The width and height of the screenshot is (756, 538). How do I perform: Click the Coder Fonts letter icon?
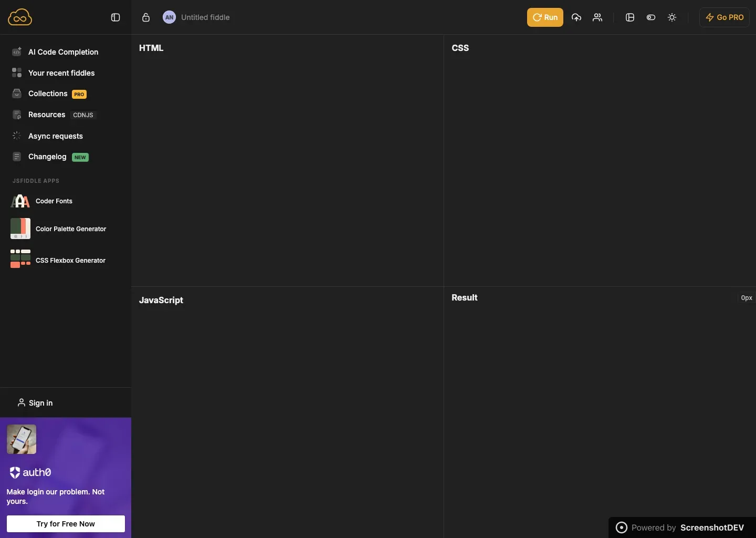[20, 201]
